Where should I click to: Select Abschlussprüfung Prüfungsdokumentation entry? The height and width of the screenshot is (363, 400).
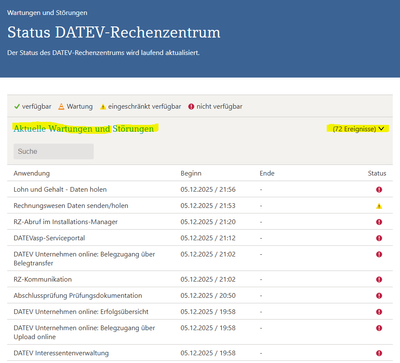(x=78, y=296)
